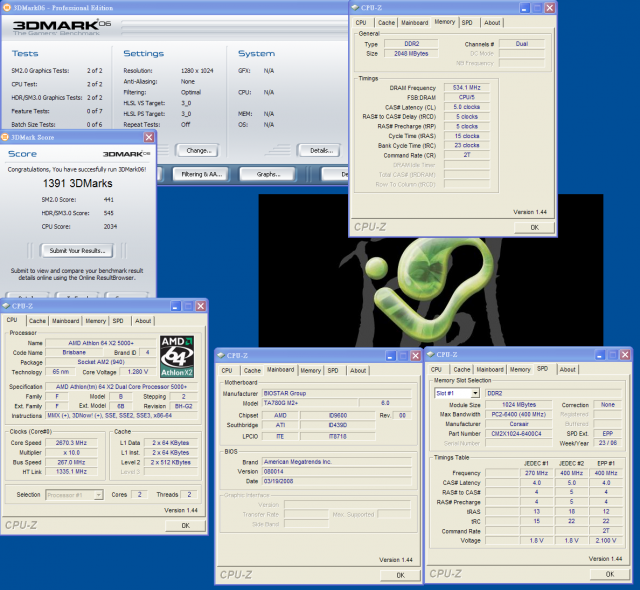Click Command Rate value 2T in Memory

click(467, 155)
